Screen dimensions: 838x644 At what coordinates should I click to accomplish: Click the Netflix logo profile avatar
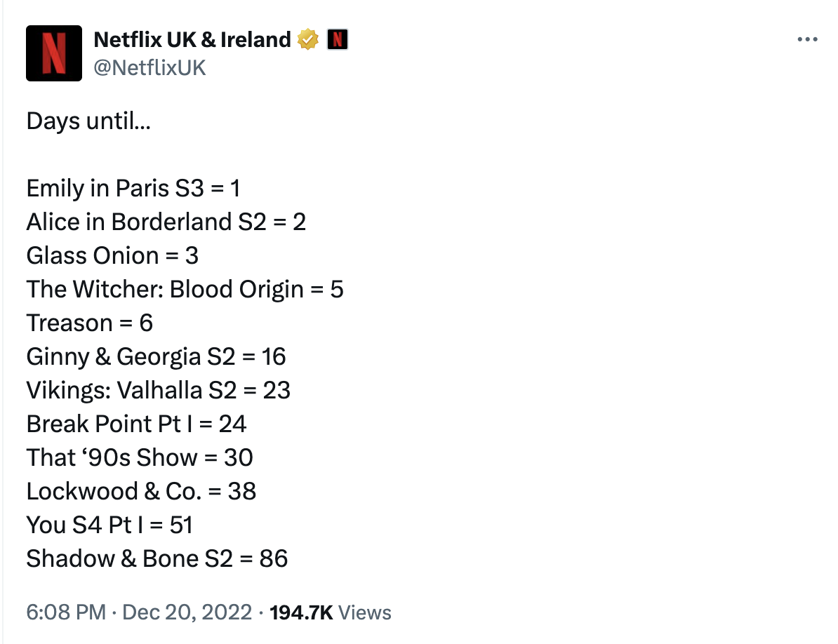click(54, 53)
